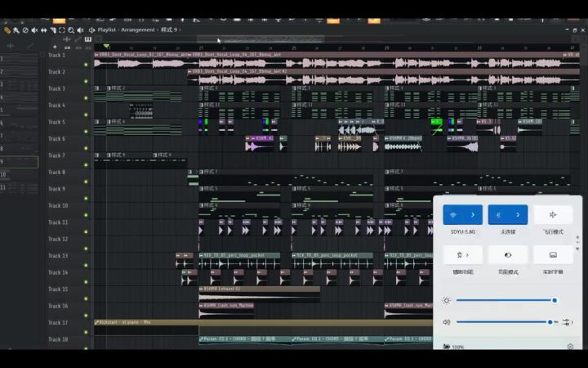Click the playlist horizontal scrollbar at top

tap(261, 38)
